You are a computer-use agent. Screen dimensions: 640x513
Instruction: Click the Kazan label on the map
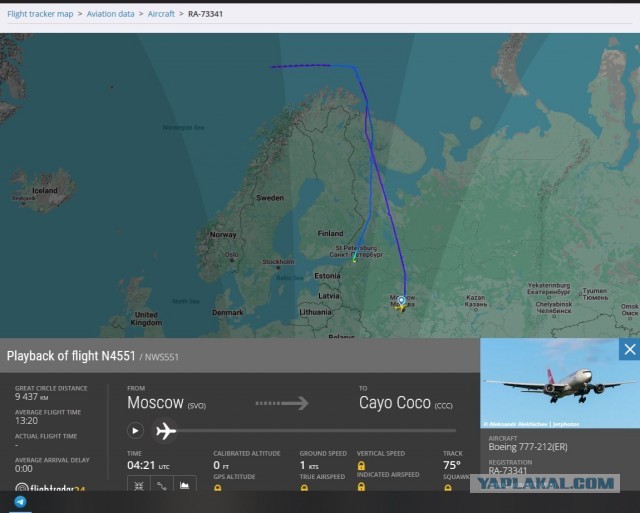[476, 301]
